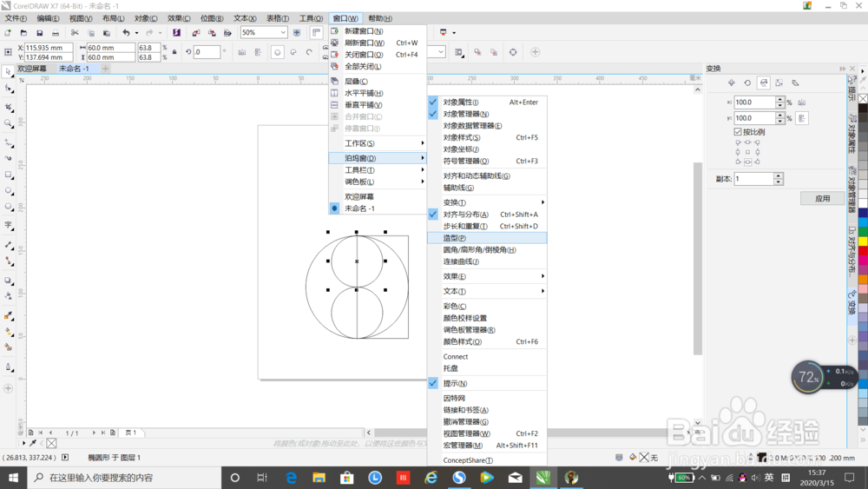This screenshot has height=489, width=868.
Task: Click the New document icon
Action: [8, 33]
